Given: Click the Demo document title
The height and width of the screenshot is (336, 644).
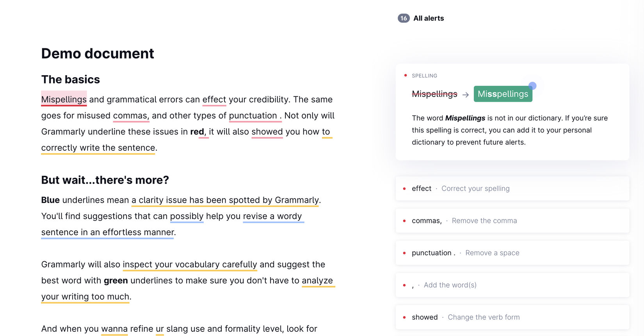Looking at the screenshot, I should pyautogui.click(x=98, y=53).
